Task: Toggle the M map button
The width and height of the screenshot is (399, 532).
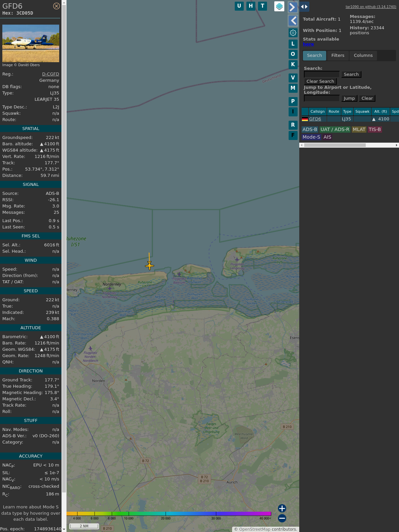Action: (293, 88)
